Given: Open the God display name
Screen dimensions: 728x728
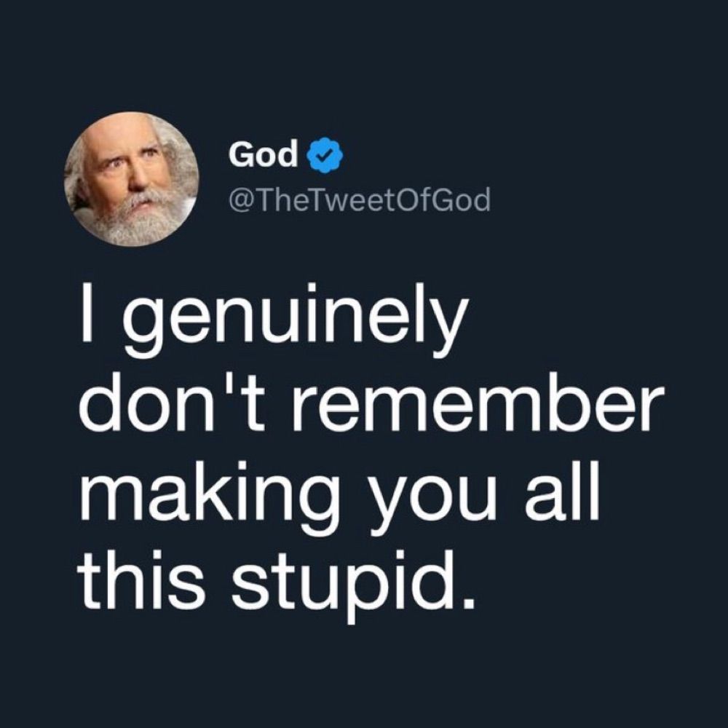Looking at the screenshot, I should click(x=262, y=154).
